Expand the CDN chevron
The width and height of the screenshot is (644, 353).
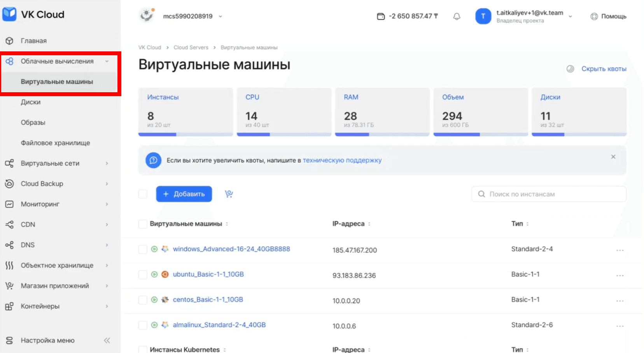click(x=107, y=225)
